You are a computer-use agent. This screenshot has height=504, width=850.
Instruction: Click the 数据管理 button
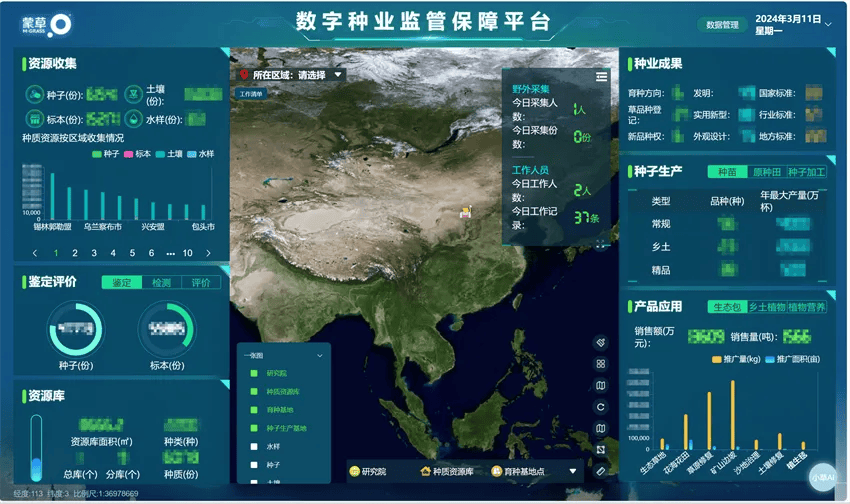pyautogui.click(x=722, y=24)
